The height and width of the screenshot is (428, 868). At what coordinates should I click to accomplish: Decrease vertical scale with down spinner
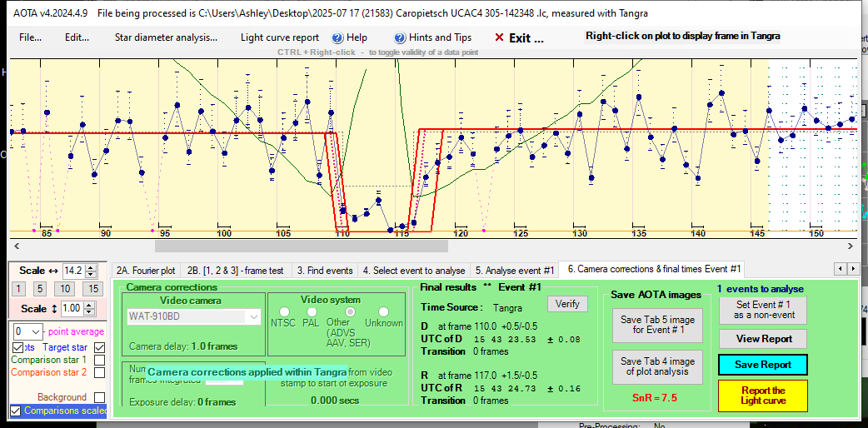coord(92,311)
